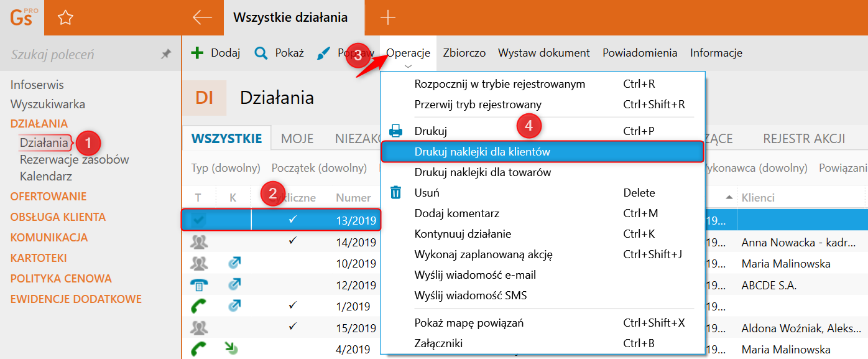Expand the POLITYKA CENOWA section

click(x=61, y=279)
